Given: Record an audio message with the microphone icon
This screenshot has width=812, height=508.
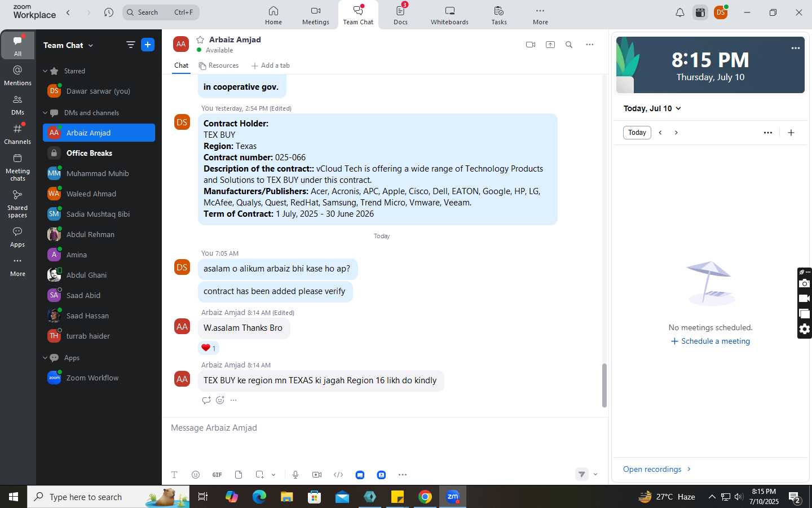Looking at the screenshot, I should 295,475.
